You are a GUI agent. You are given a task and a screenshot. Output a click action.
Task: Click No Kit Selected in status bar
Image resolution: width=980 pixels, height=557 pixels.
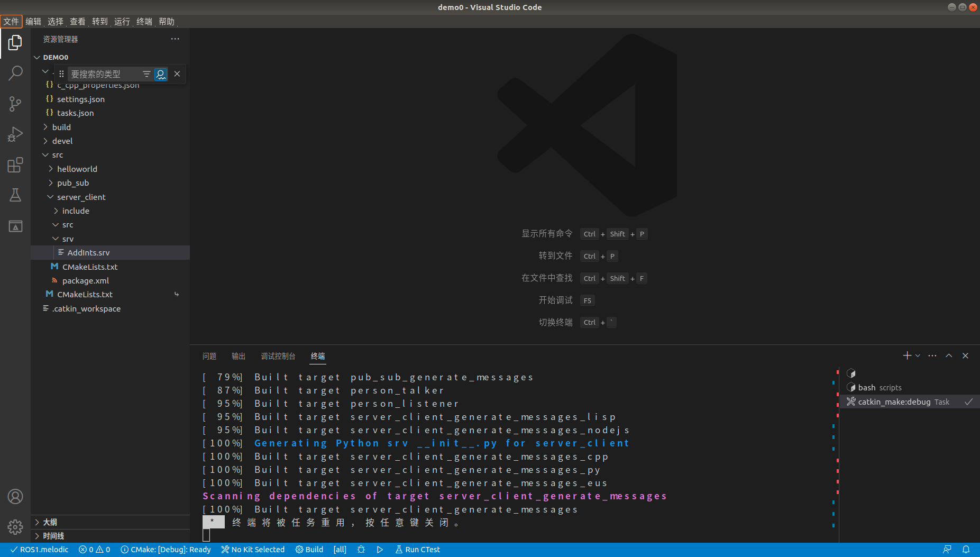pyautogui.click(x=253, y=550)
